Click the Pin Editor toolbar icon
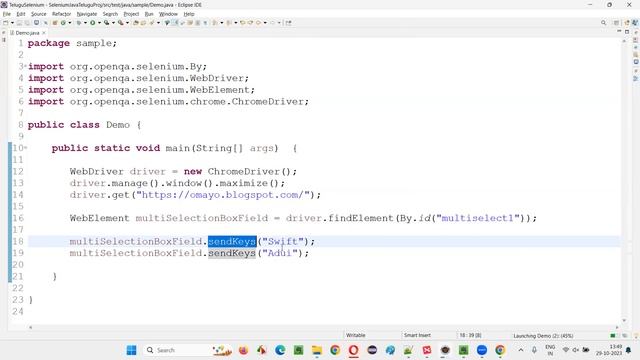Screen dimensions: 640x360 pyautogui.click(x=288, y=23)
